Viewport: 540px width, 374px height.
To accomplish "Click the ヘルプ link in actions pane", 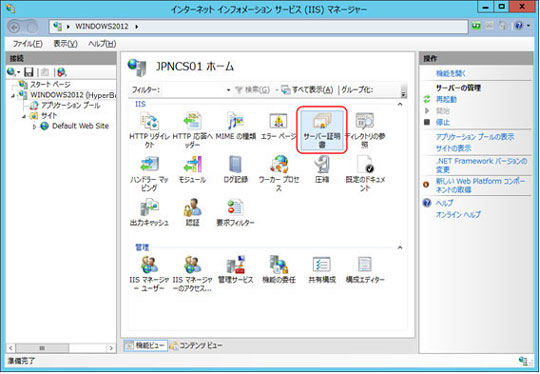I will coord(445,203).
